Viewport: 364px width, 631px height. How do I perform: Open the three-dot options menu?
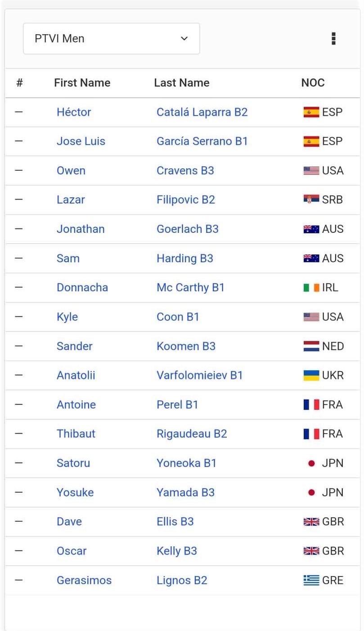pyautogui.click(x=333, y=39)
